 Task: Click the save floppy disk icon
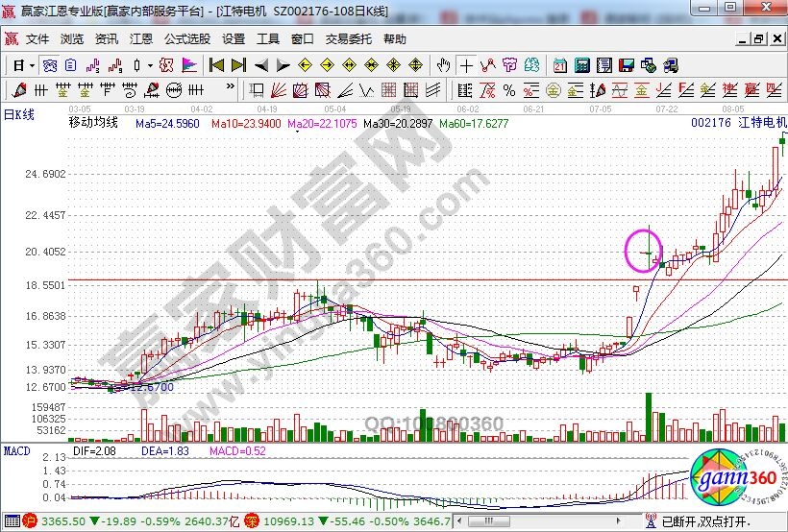[x=627, y=65]
